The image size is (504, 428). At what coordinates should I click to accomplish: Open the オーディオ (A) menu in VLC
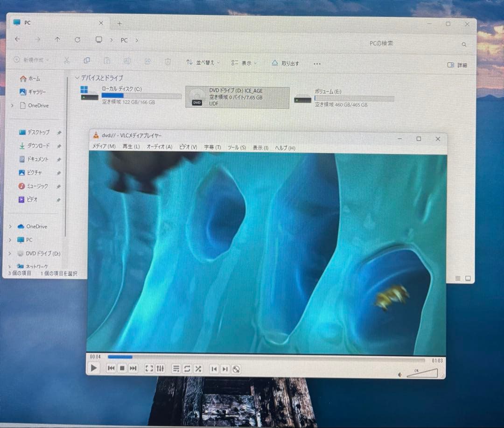(160, 147)
